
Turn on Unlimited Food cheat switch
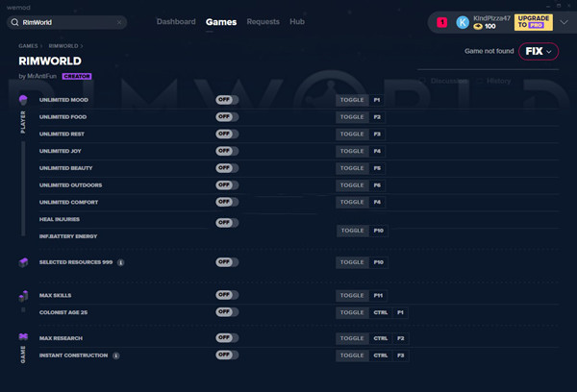(x=227, y=116)
